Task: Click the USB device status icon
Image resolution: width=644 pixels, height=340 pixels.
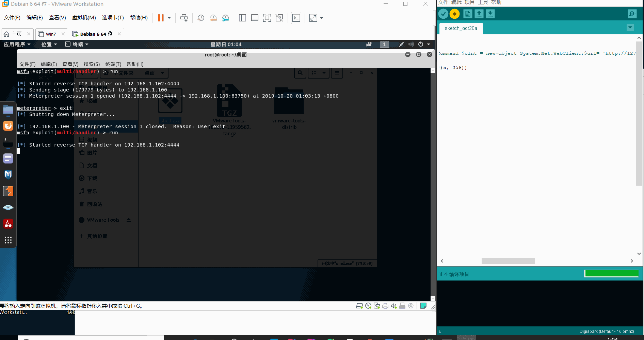Action: 402,306
